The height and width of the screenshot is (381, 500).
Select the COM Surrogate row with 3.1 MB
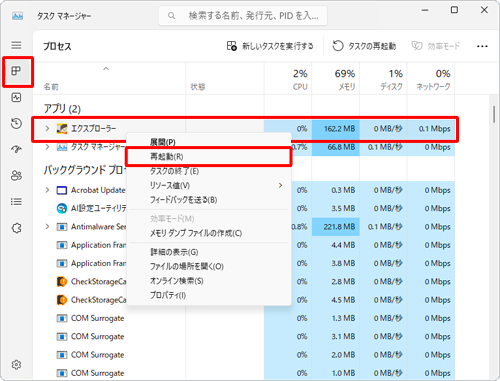[244, 337]
